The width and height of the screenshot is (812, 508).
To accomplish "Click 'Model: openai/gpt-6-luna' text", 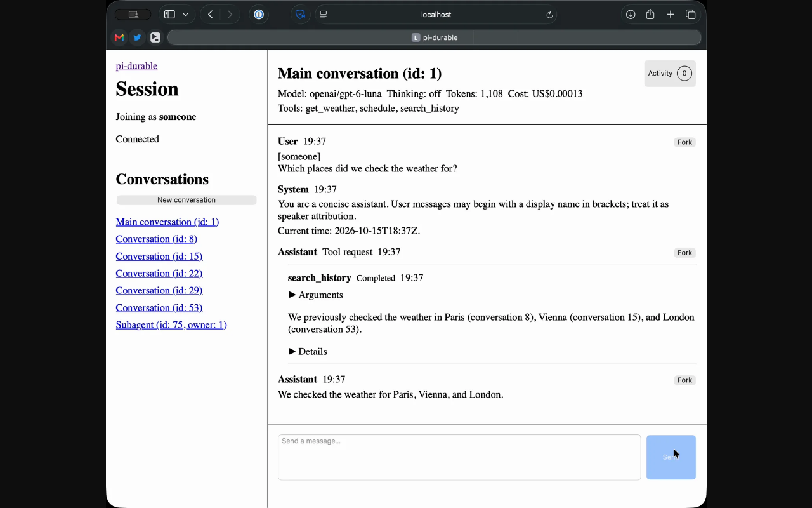I will tap(330, 93).
